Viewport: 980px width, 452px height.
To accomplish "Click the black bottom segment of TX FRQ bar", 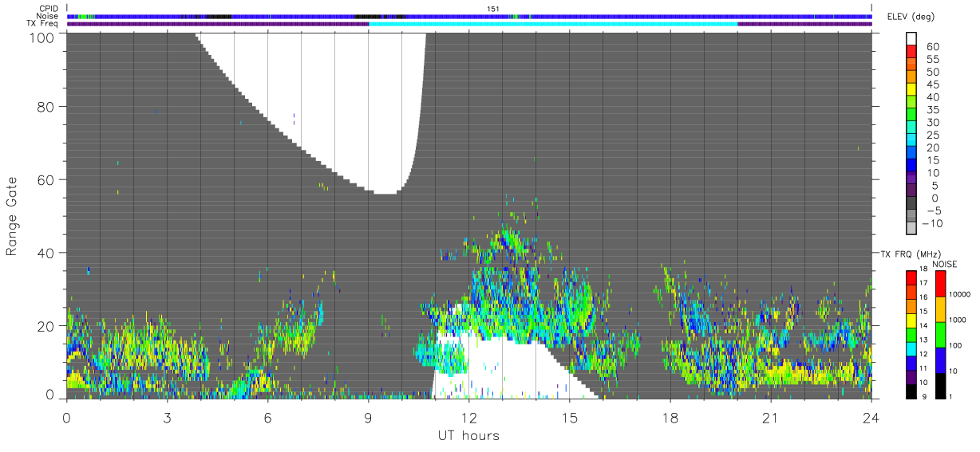I will (911, 391).
